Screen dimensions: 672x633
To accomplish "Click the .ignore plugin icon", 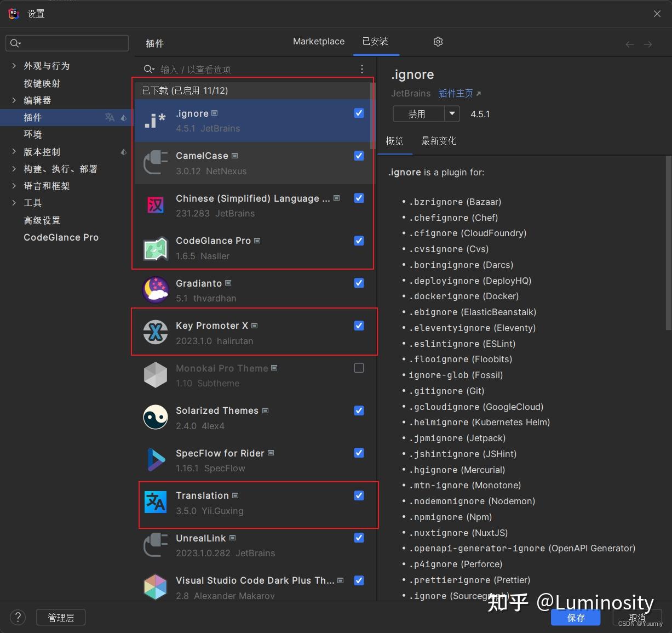I will (155, 119).
